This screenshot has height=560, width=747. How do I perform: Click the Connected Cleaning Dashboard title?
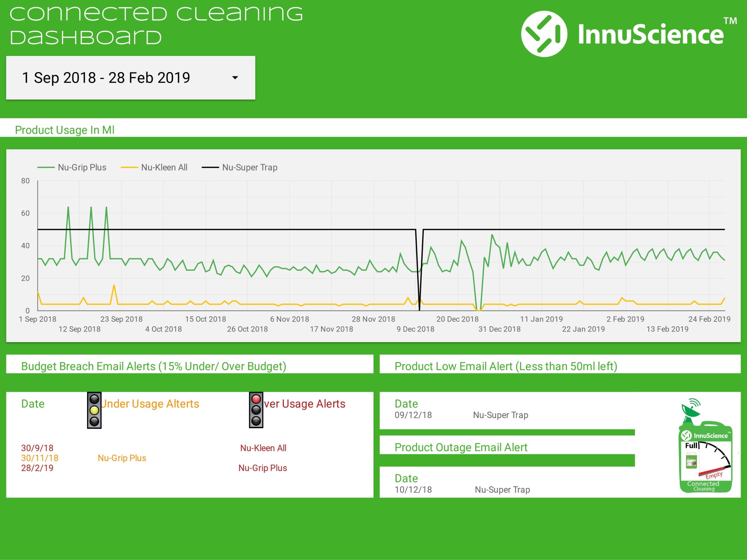156,26
